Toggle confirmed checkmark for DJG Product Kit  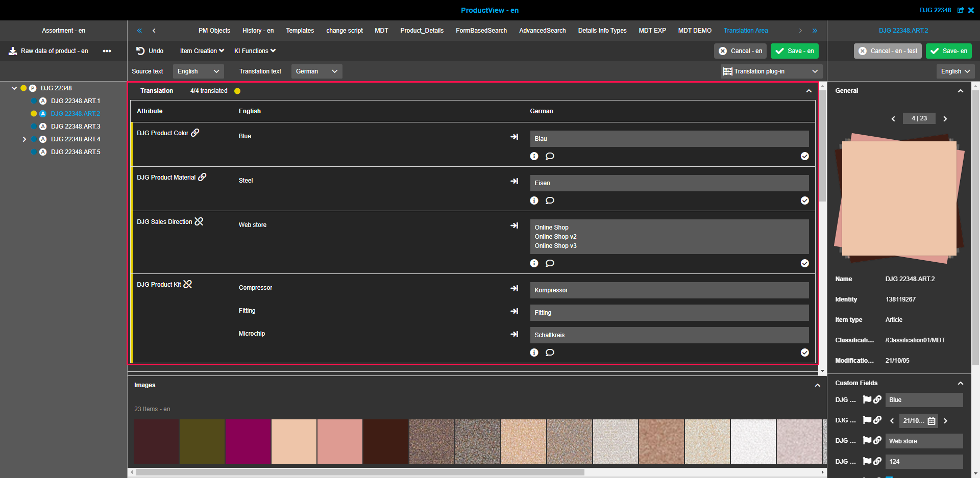(804, 353)
